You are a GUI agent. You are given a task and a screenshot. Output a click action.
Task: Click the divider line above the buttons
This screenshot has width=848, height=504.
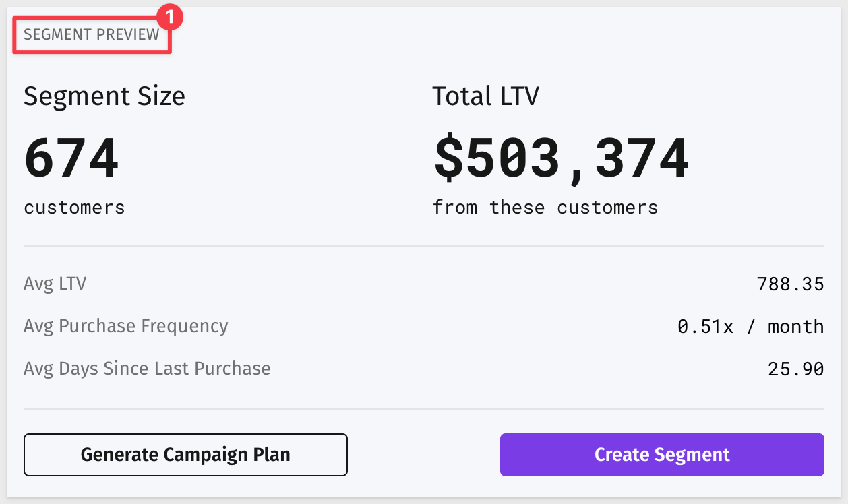424,408
